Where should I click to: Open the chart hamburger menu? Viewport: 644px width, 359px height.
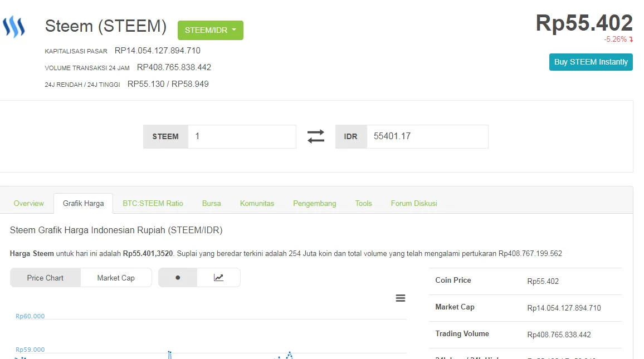(x=401, y=298)
